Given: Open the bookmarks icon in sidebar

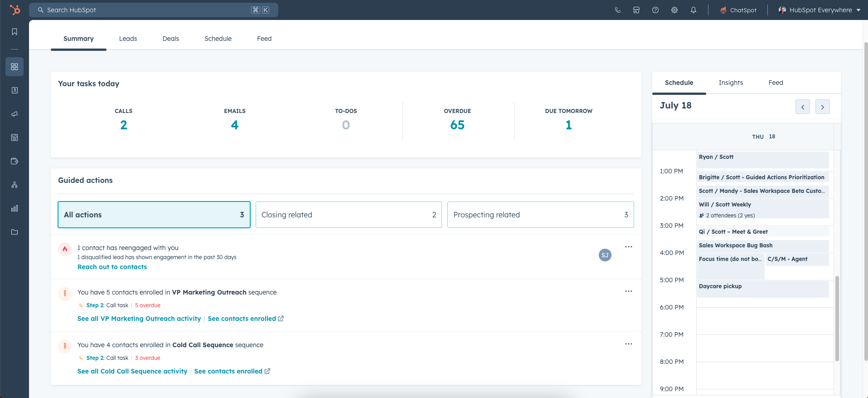Looking at the screenshot, I should [x=15, y=32].
